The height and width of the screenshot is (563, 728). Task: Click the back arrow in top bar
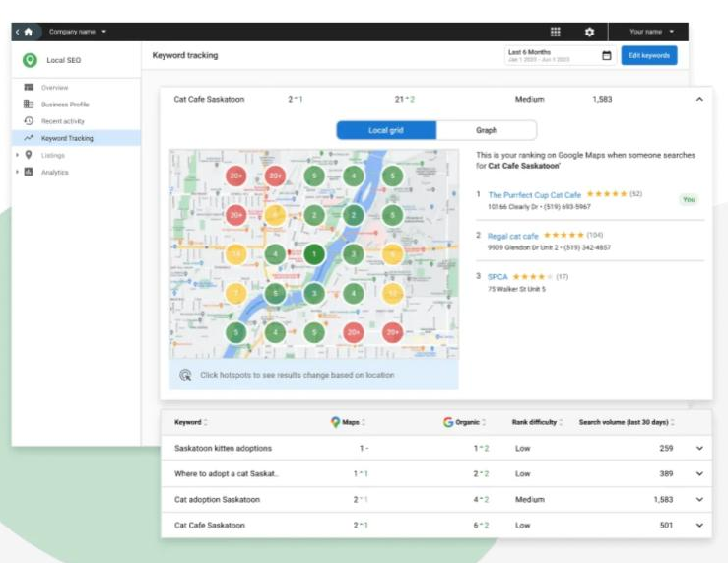coord(17,32)
